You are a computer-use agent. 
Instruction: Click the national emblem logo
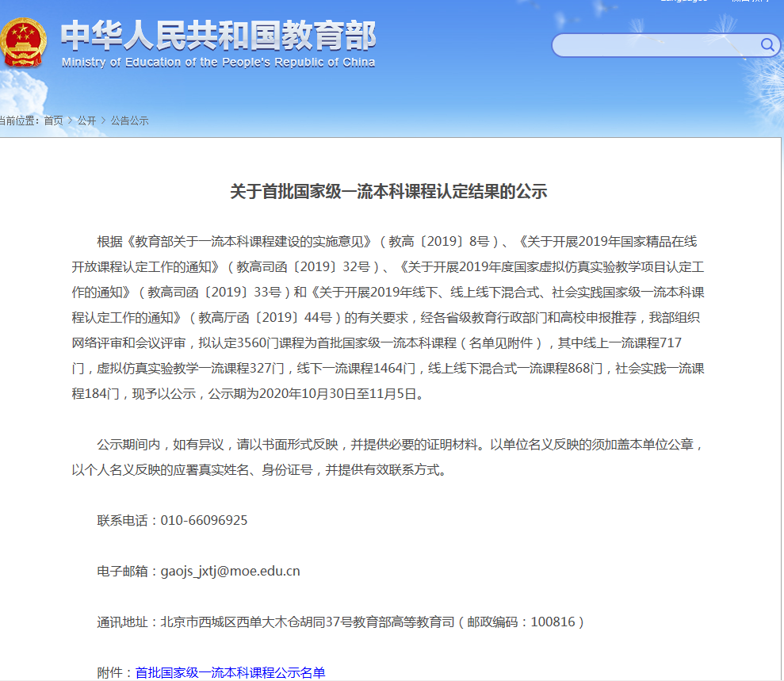(x=23, y=43)
